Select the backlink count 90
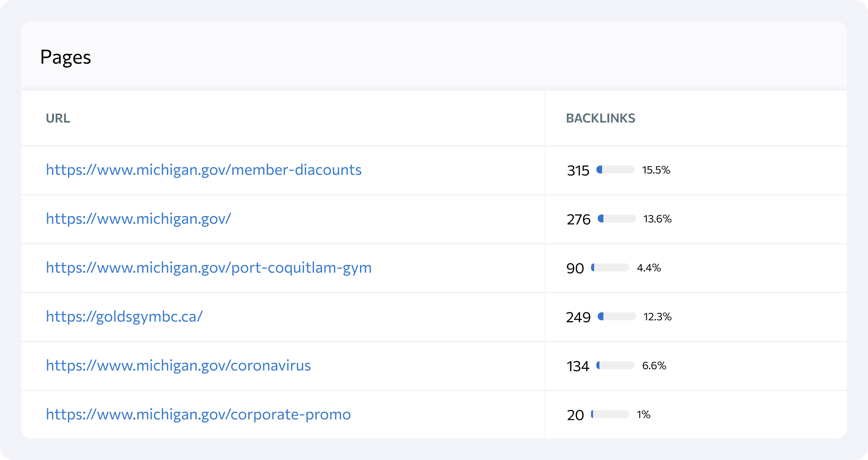868x460 pixels. coord(575,269)
